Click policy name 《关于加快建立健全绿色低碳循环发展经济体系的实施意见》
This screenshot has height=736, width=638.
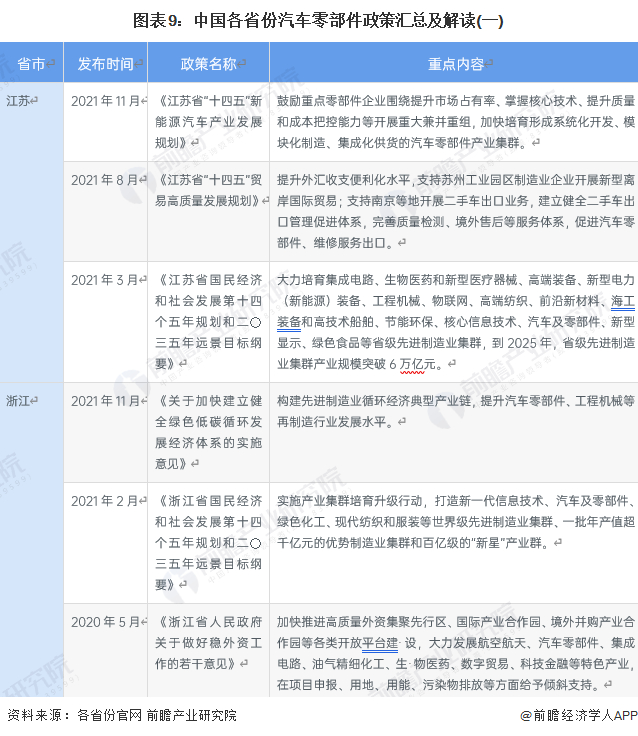208,432
